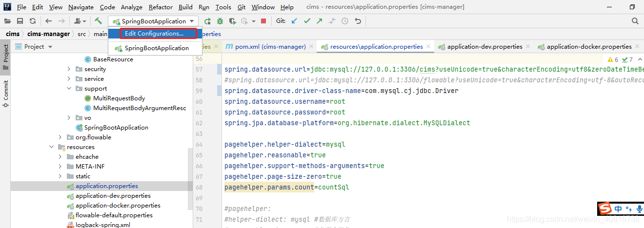
Task: Expand the security folder
Action: tap(69, 69)
